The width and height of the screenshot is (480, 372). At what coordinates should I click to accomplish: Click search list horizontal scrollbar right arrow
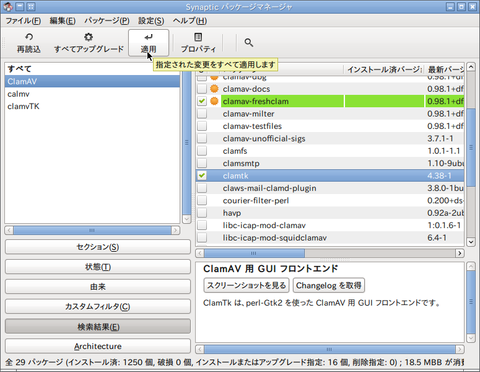175,230
